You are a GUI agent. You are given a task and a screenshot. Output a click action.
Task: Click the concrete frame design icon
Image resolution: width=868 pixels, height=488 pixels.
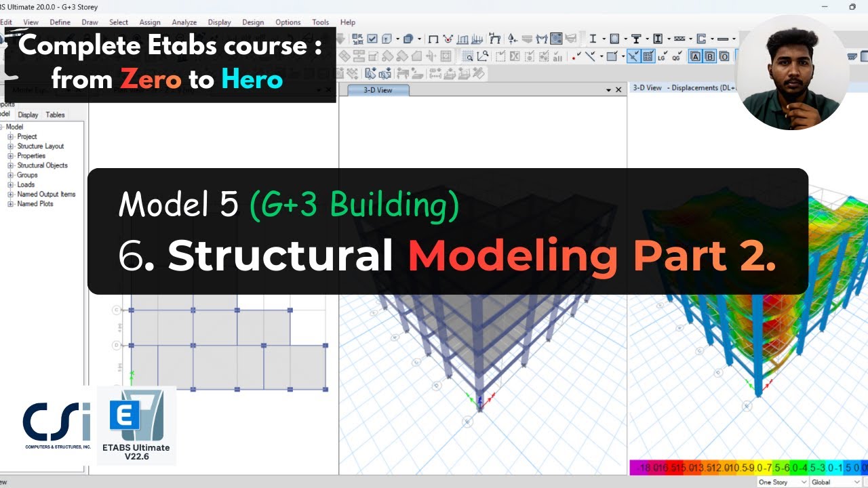click(614, 39)
